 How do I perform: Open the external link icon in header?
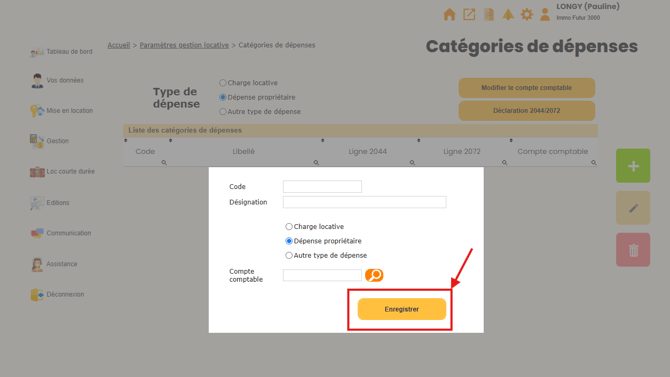[469, 15]
